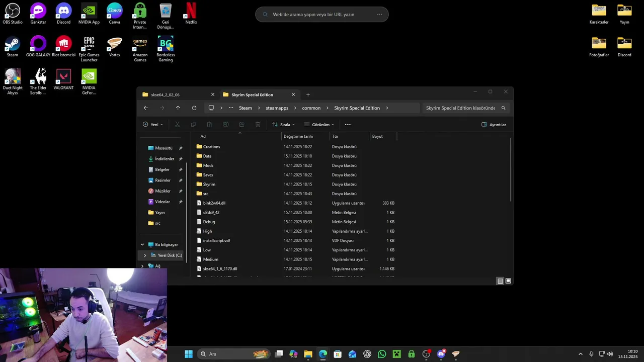Viewport: 644px width, 362px height.
Task: Click Steam in the address breadcrumb
Action: pos(246,108)
